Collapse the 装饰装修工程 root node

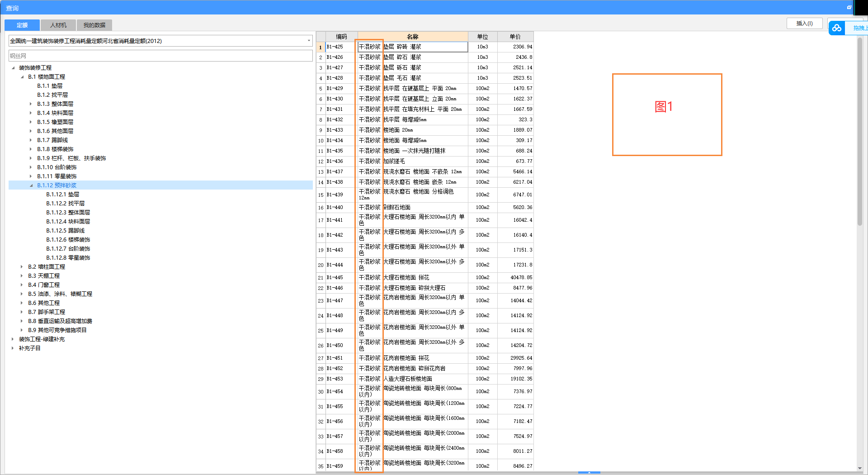click(13, 68)
